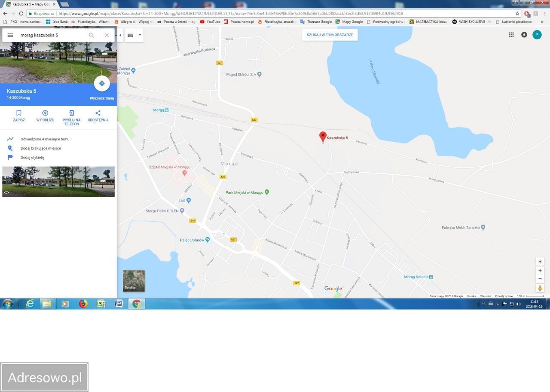Click the UDOSTĘPNIJ share icon
This screenshot has height=392, width=550.
[x=98, y=112]
